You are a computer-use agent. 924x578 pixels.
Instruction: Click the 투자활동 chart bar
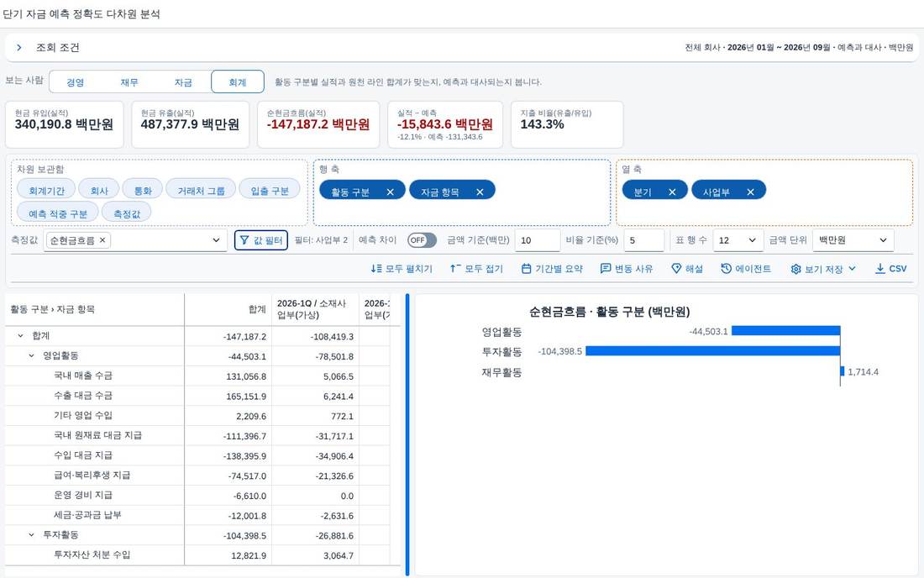712,351
